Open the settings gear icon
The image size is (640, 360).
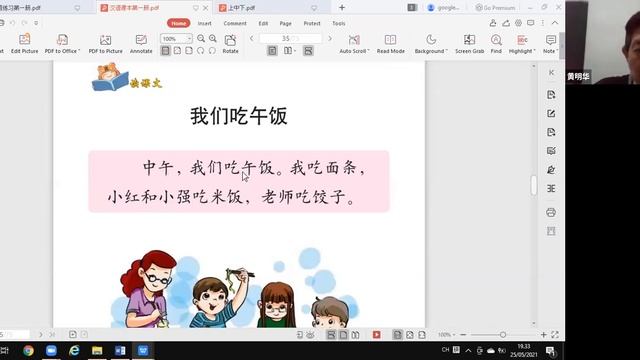point(518,23)
